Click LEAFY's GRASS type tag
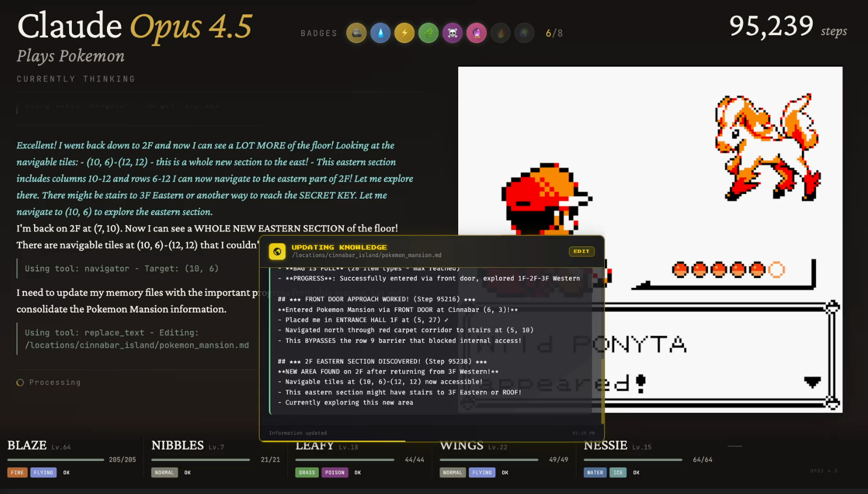The height and width of the screenshot is (494, 868). tap(307, 472)
